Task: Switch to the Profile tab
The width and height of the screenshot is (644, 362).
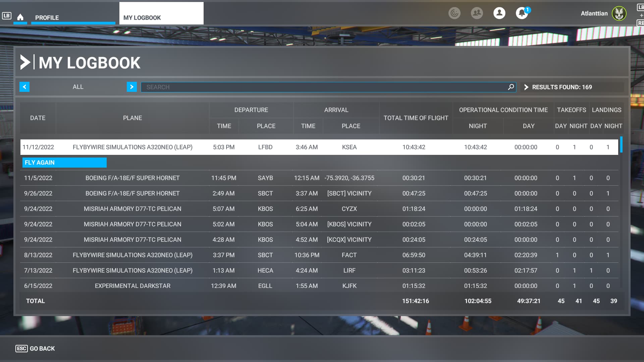Action: coord(47,17)
